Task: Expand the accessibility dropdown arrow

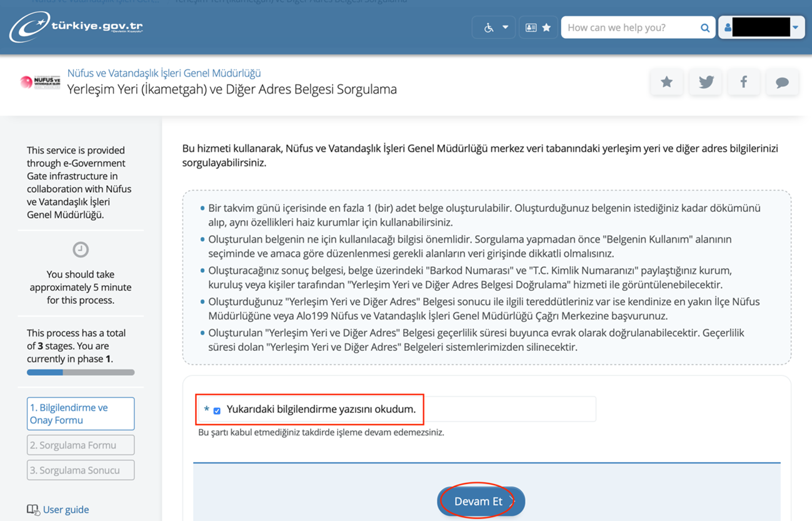Action: pos(505,28)
